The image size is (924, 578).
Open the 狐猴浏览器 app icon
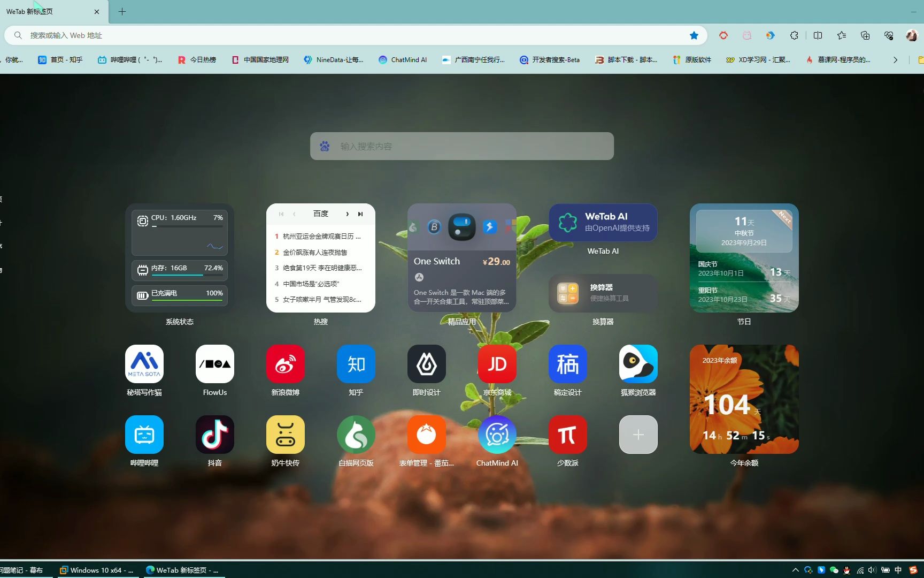coord(638,364)
